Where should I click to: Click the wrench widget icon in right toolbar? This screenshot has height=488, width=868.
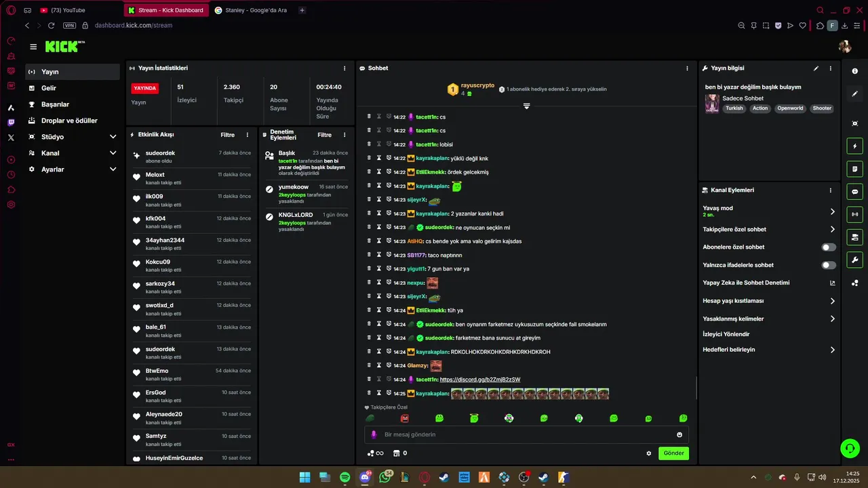854,260
